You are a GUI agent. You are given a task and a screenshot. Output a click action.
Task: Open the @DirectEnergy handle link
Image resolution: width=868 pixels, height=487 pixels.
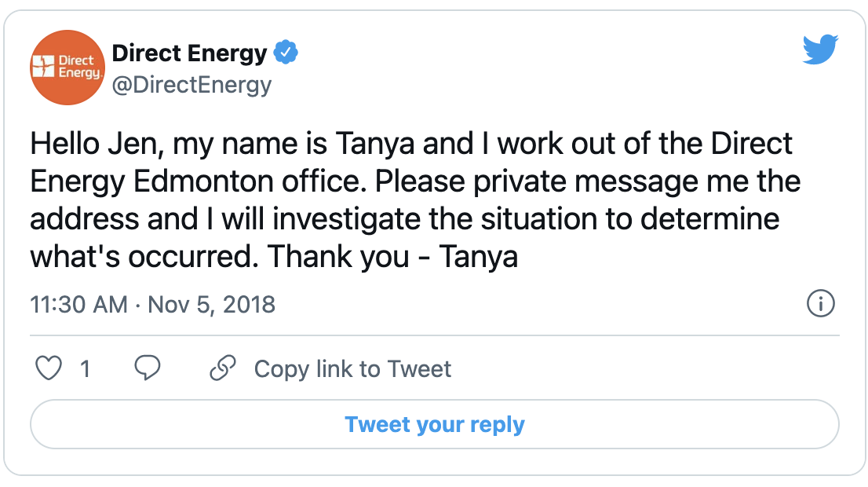pyautogui.click(x=192, y=85)
